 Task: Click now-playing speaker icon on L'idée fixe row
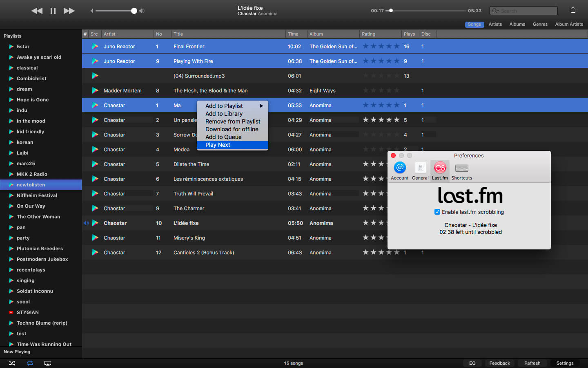[x=86, y=223]
